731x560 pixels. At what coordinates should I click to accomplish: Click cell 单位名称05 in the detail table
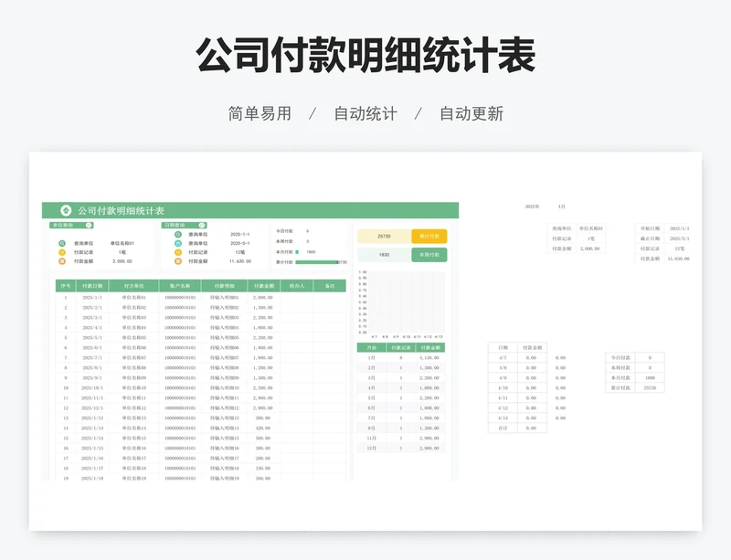133,338
